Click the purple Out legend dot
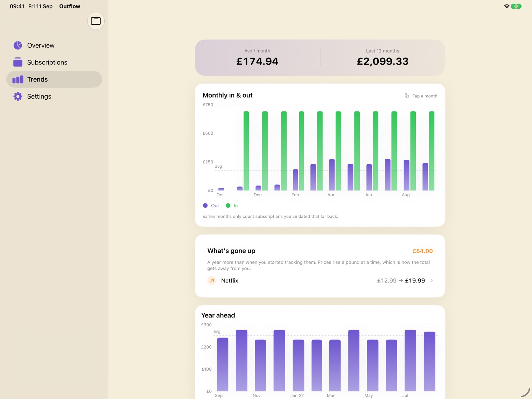Screen dimensions: 532x399 click(x=205, y=205)
